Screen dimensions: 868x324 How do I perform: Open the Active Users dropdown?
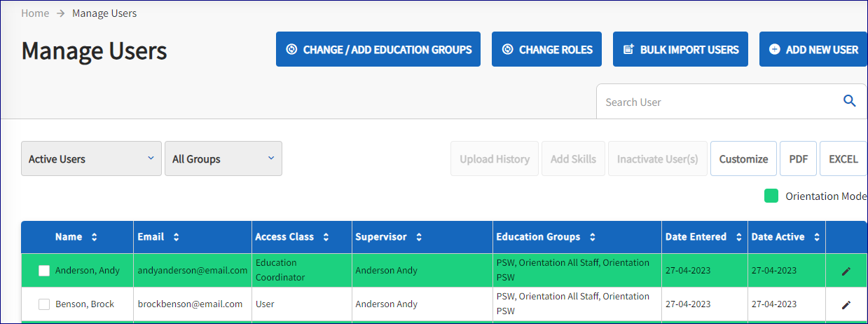tap(91, 158)
